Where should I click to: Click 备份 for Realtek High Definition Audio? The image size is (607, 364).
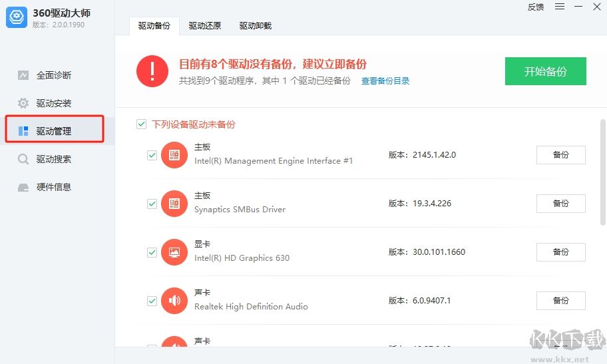click(x=560, y=301)
